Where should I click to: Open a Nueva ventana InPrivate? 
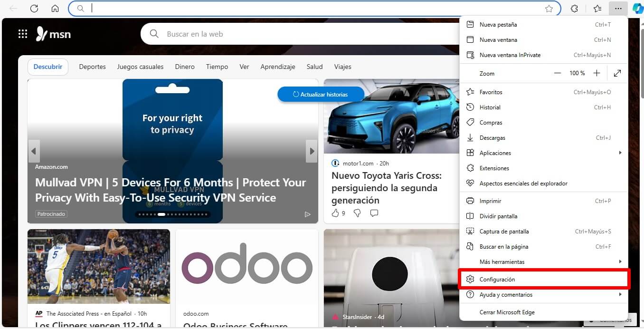(544, 55)
